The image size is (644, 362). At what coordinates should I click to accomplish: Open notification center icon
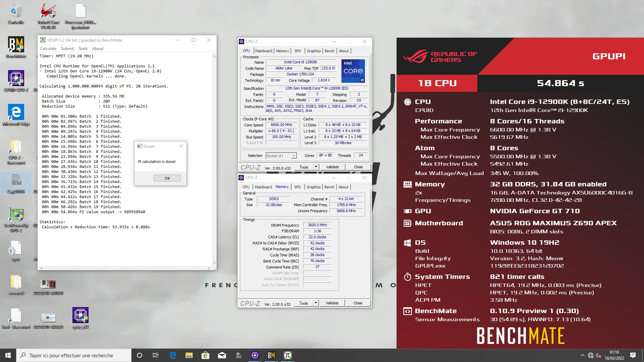click(x=633, y=355)
